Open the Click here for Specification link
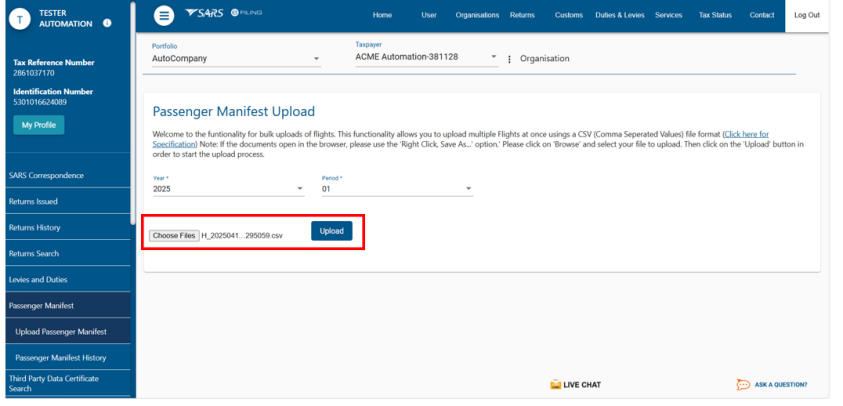 point(745,134)
